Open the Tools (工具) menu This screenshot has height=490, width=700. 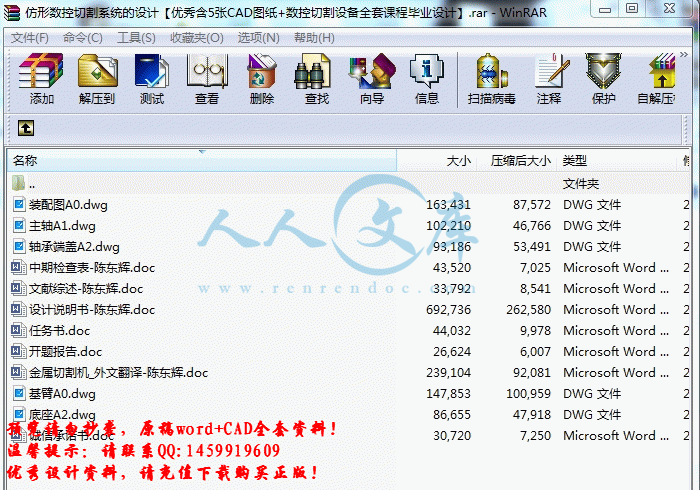136,38
